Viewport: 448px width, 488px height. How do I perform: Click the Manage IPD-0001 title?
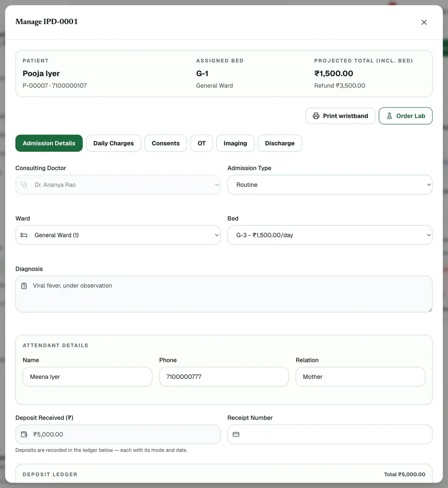tap(47, 22)
